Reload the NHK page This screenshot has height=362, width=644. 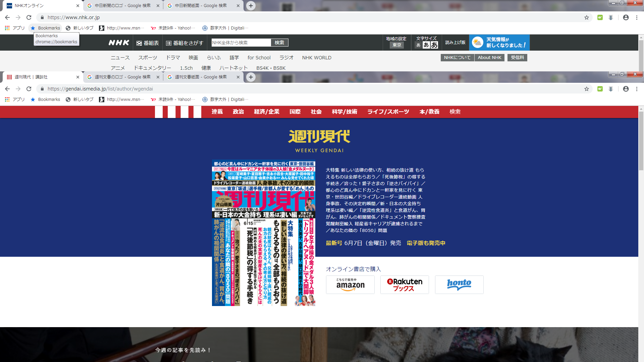point(29,17)
